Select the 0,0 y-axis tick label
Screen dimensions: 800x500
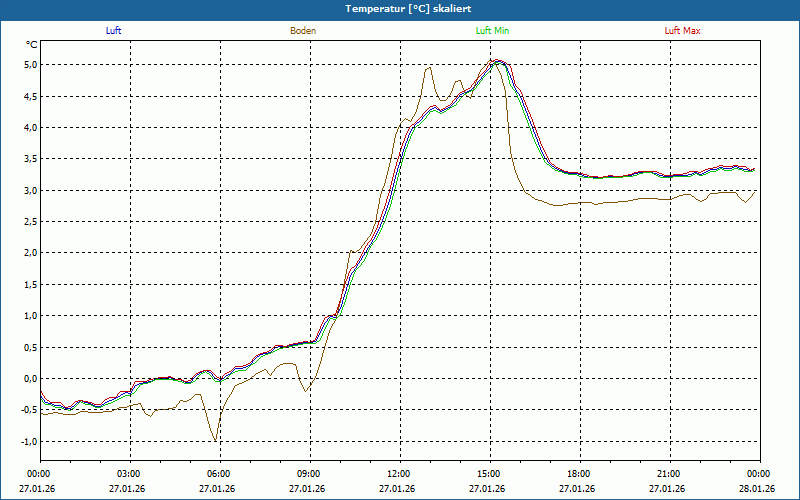(x=30, y=379)
